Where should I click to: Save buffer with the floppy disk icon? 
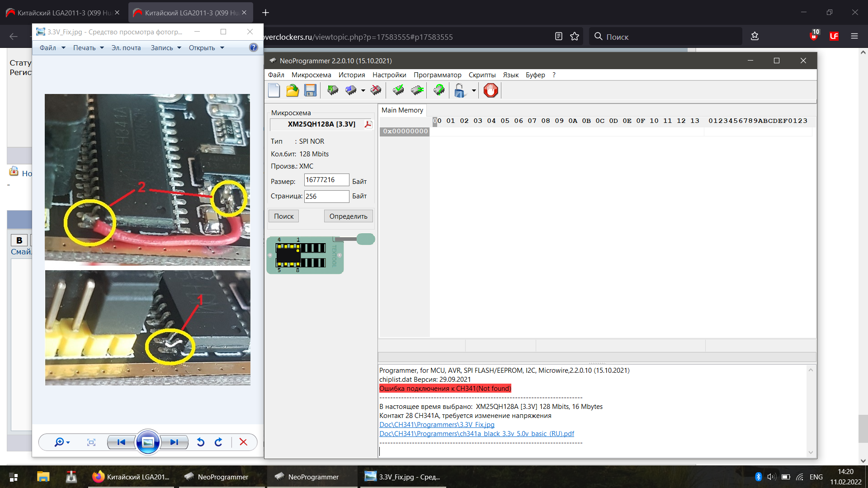(x=310, y=90)
